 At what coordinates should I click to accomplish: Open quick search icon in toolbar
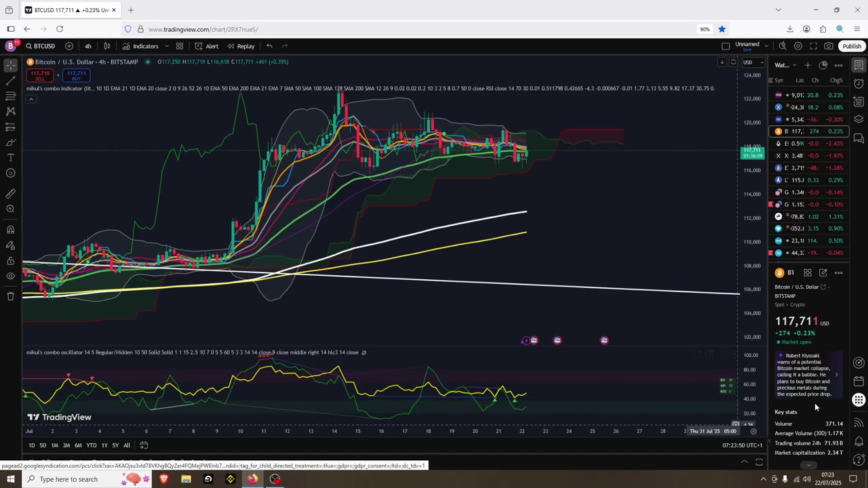(783, 46)
